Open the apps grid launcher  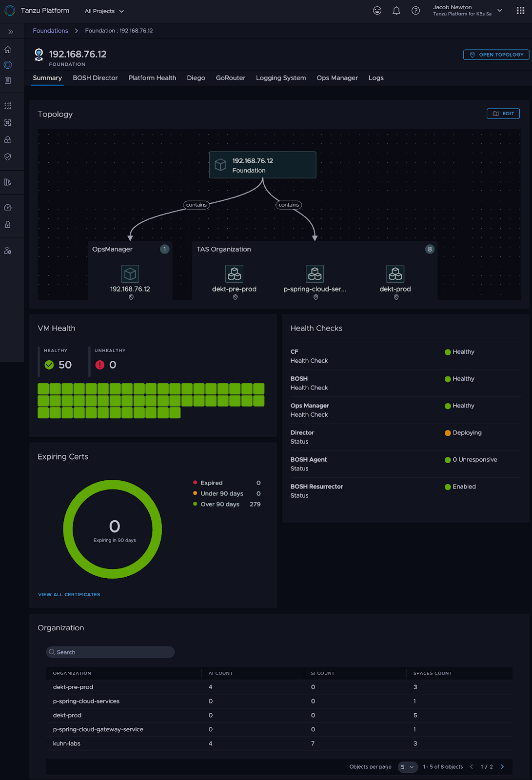point(520,11)
